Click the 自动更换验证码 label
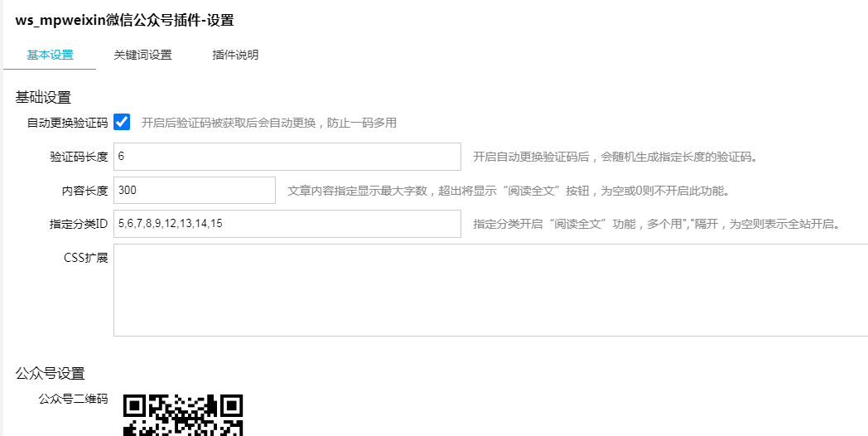This screenshot has height=436, width=868. pos(68,123)
